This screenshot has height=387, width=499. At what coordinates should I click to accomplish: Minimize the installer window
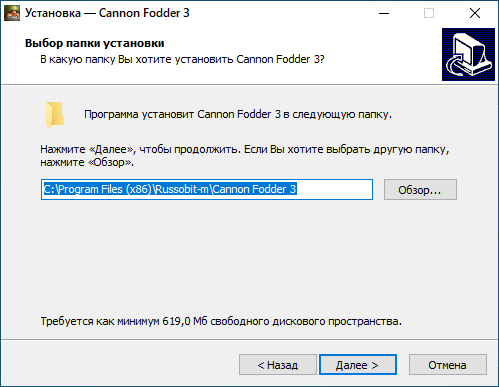click(384, 13)
